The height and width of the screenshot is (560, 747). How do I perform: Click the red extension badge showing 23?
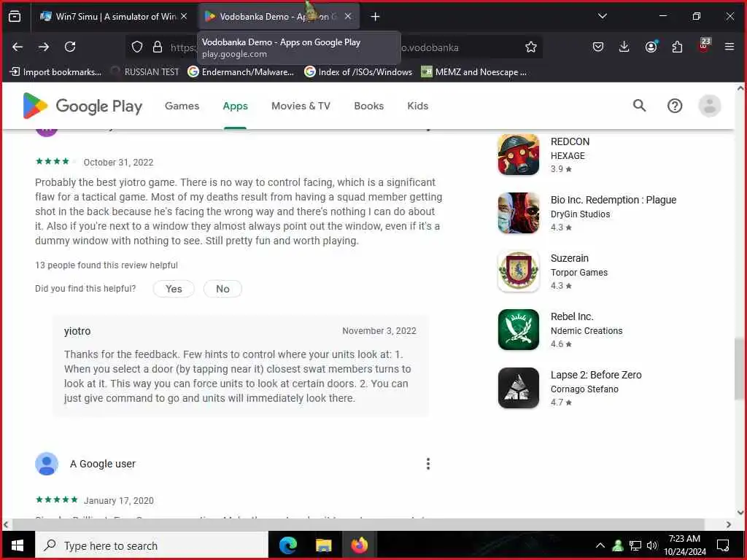tap(704, 44)
